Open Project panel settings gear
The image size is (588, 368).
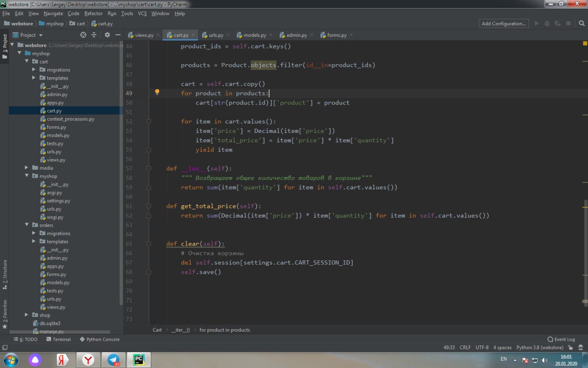click(x=107, y=35)
